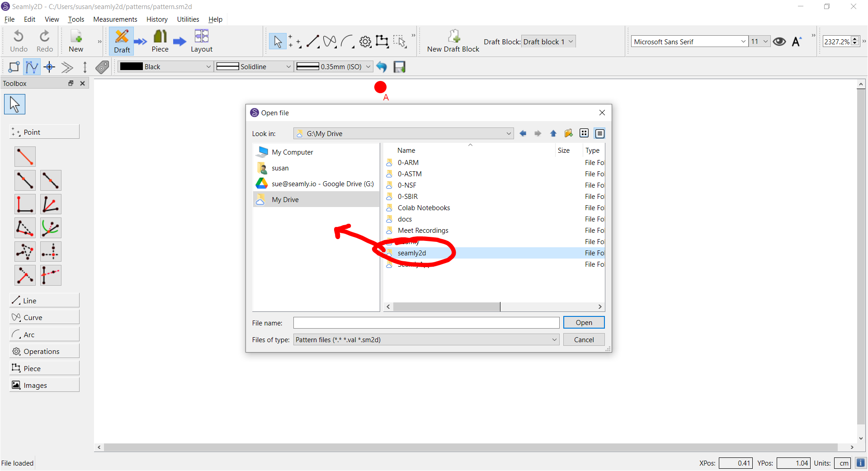Toggle point name visibility eye icon
Image resolution: width=868 pixels, height=471 pixels.
pyautogui.click(x=779, y=42)
